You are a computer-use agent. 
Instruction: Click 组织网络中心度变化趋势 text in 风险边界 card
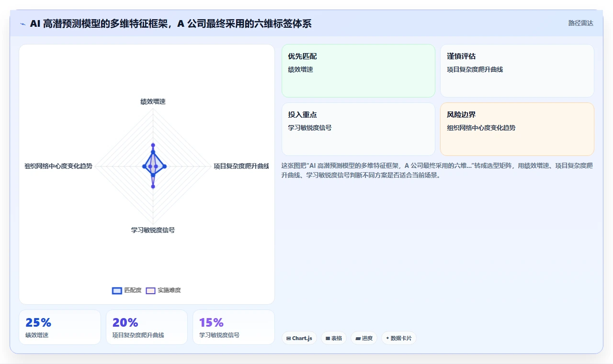pos(481,128)
